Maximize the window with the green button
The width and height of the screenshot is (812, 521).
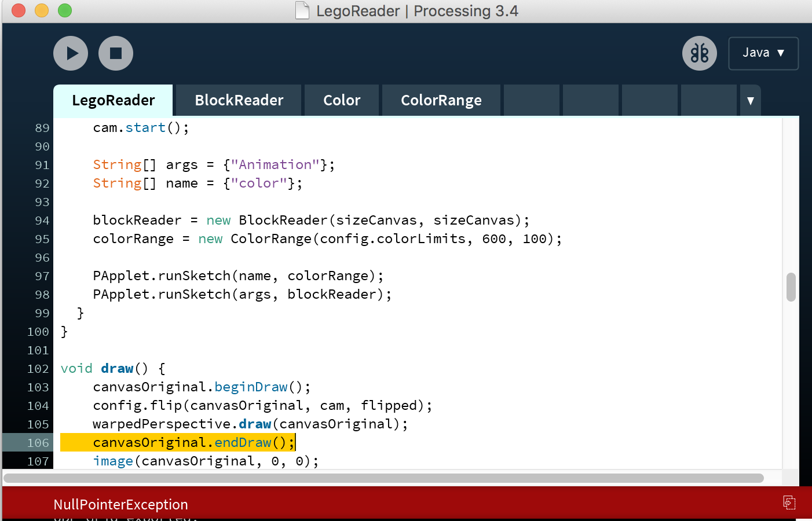point(65,10)
